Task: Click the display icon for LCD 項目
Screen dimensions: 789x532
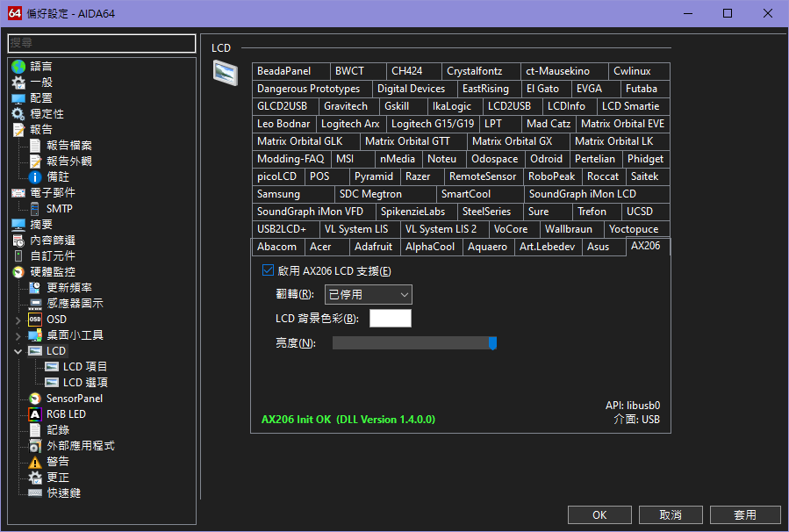Action: [x=52, y=367]
